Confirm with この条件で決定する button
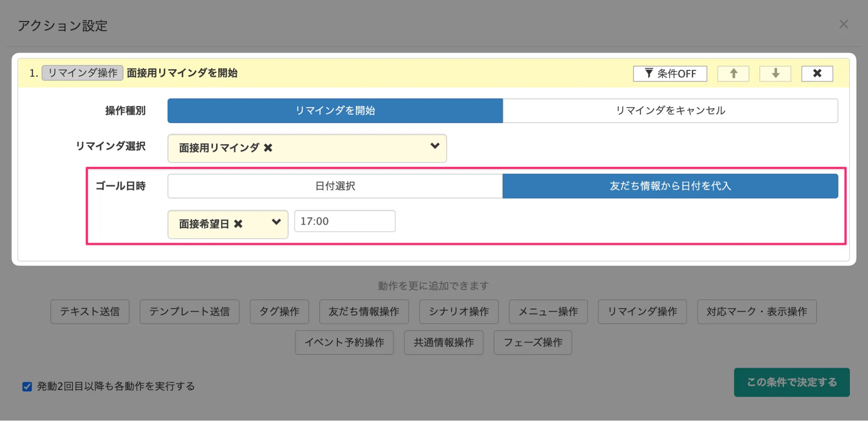 (791, 383)
